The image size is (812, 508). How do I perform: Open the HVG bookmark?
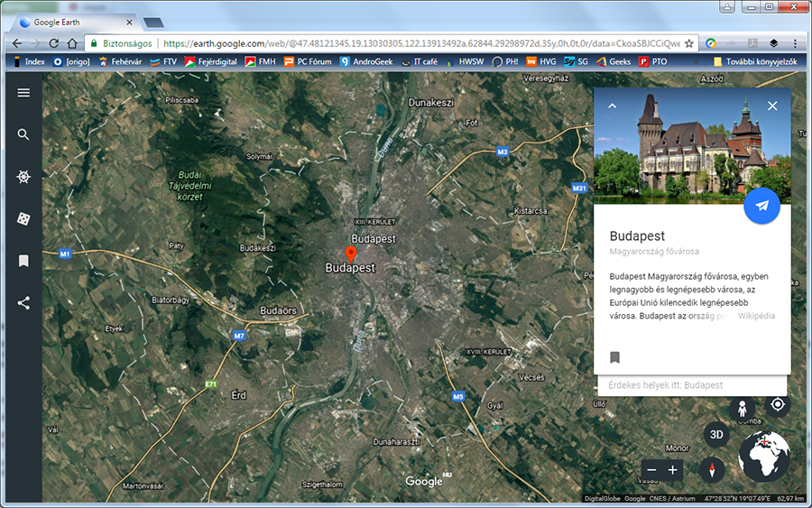pos(541,61)
